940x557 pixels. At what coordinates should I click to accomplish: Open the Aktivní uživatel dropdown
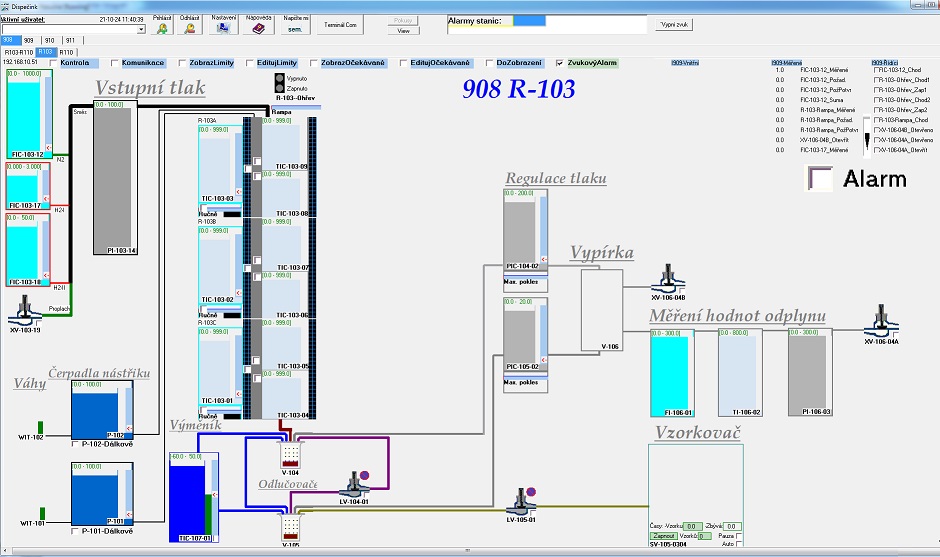point(141,30)
